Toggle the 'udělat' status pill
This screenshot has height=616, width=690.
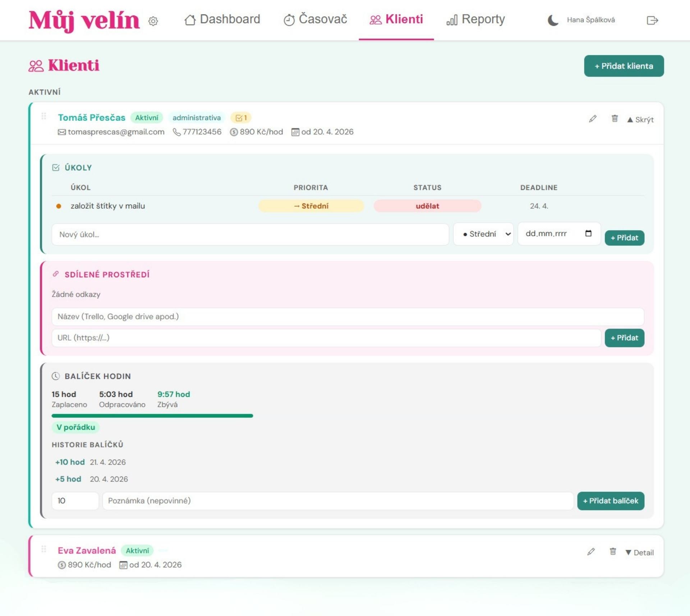pyautogui.click(x=427, y=206)
